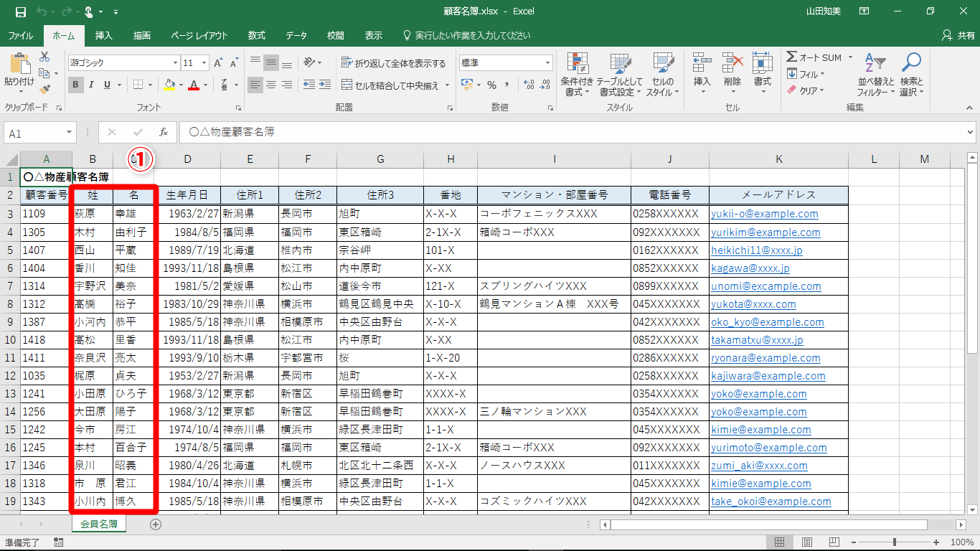Image resolution: width=980 pixels, height=551 pixels.
Task: Add a new sheet with the plus icon
Action: pyautogui.click(x=156, y=524)
